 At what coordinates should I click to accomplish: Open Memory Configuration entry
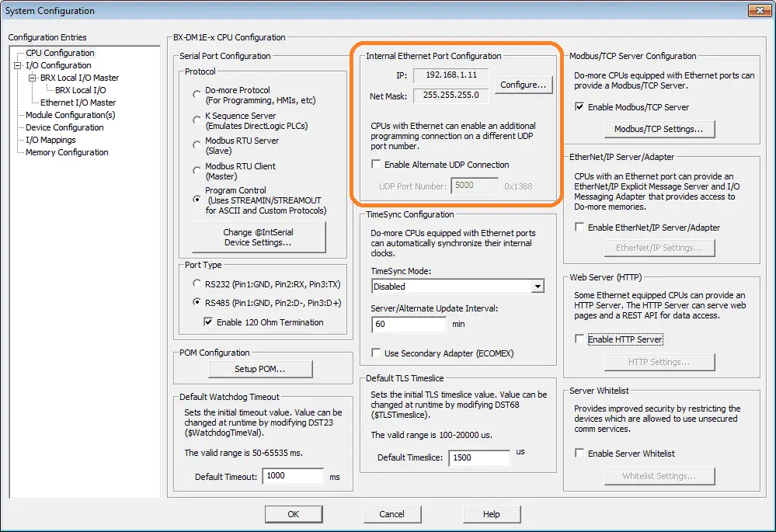(x=67, y=152)
